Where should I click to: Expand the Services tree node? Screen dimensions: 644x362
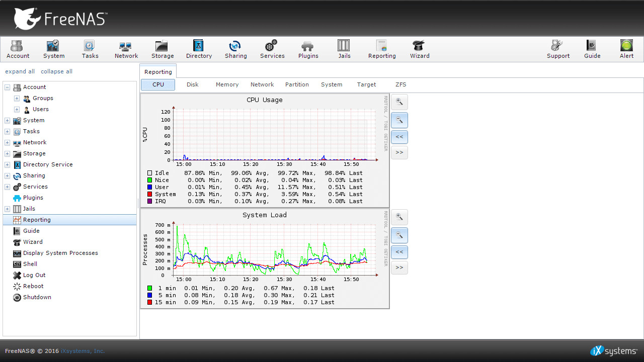click(x=8, y=187)
